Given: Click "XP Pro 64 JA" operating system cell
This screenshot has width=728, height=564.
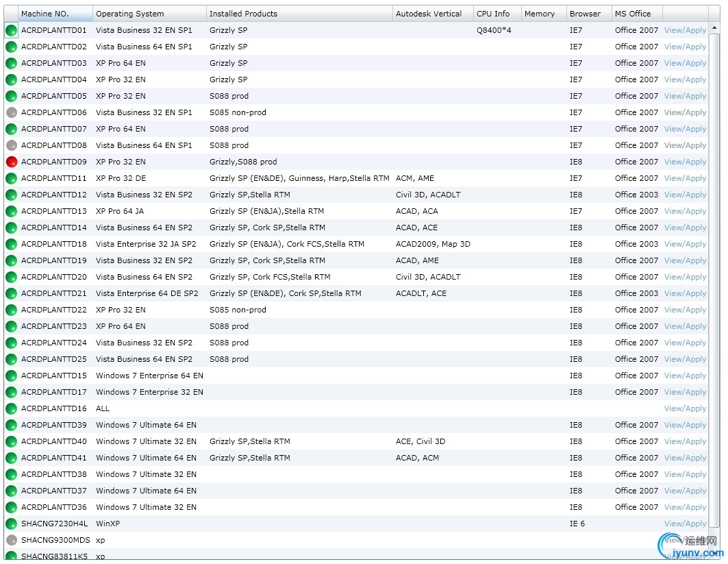Looking at the screenshot, I should pyautogui.click(x=120, y=211).
